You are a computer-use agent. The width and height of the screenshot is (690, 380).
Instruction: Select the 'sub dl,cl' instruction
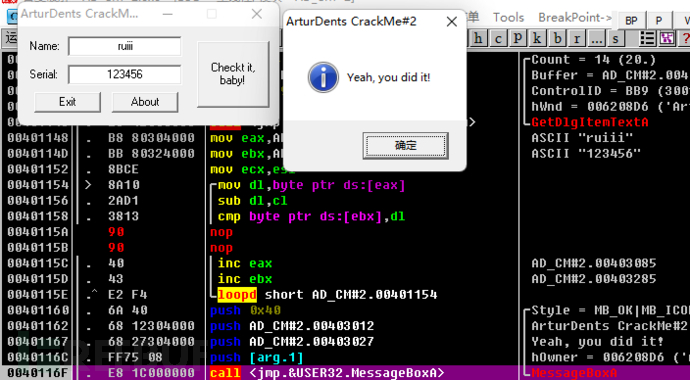(253, 201)
